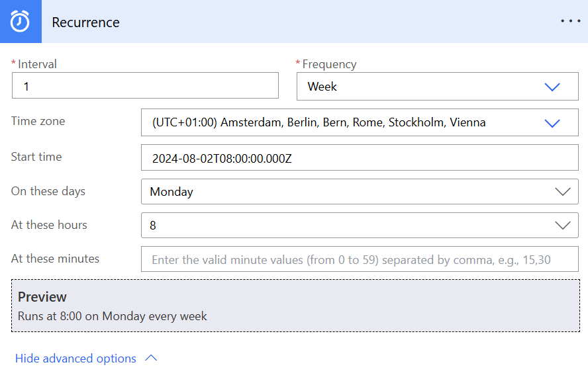Focus the Start time input field
This screenshot has width=588, height=383.
[x=359, y=158]
